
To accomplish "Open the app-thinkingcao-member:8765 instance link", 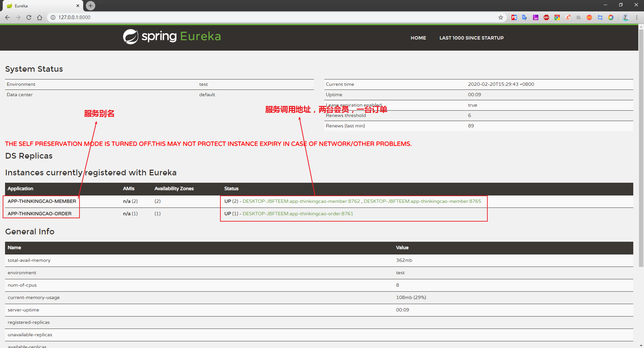I will pos(422,201).
